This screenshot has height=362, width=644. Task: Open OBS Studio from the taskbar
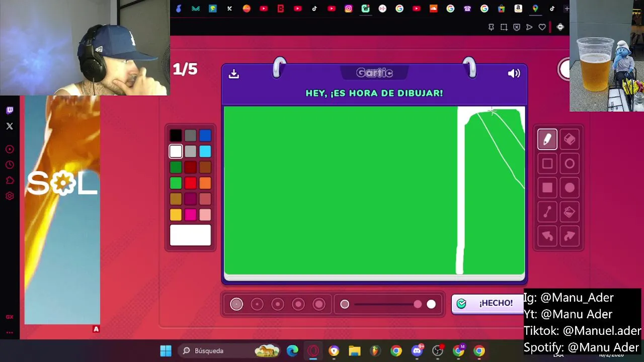pyautogui.click(x=438, y=350)
